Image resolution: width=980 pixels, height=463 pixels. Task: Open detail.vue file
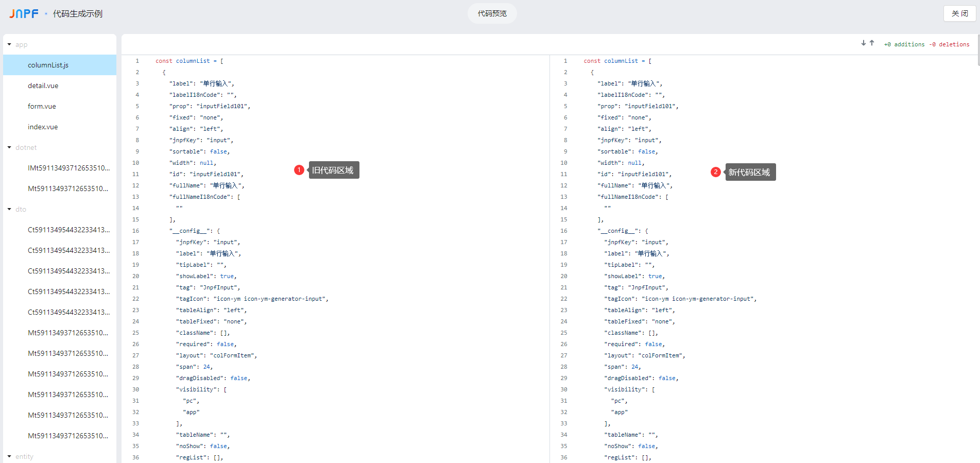click(43, 86)
